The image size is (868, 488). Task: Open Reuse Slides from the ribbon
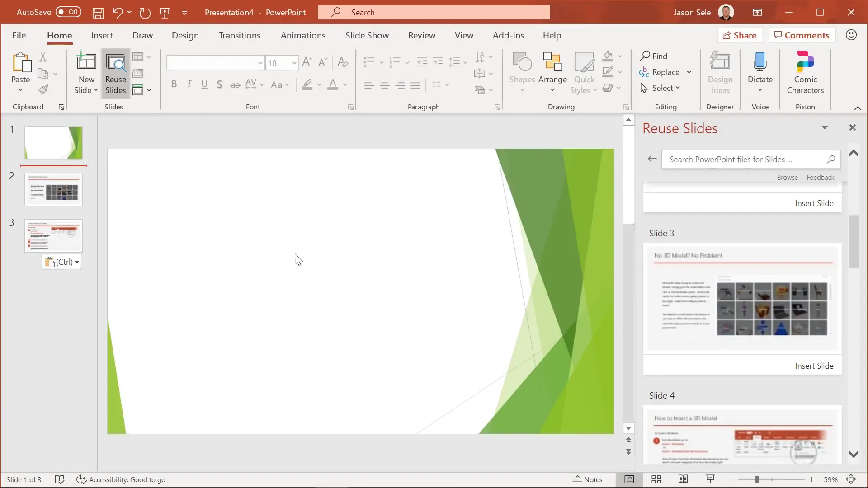[x=116, y=74]
